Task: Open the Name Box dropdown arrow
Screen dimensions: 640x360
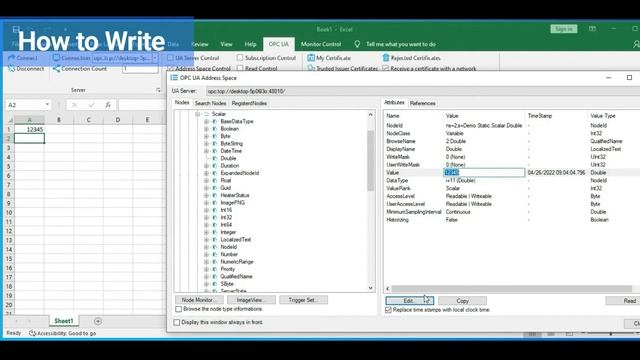Action: click(47, 105)
